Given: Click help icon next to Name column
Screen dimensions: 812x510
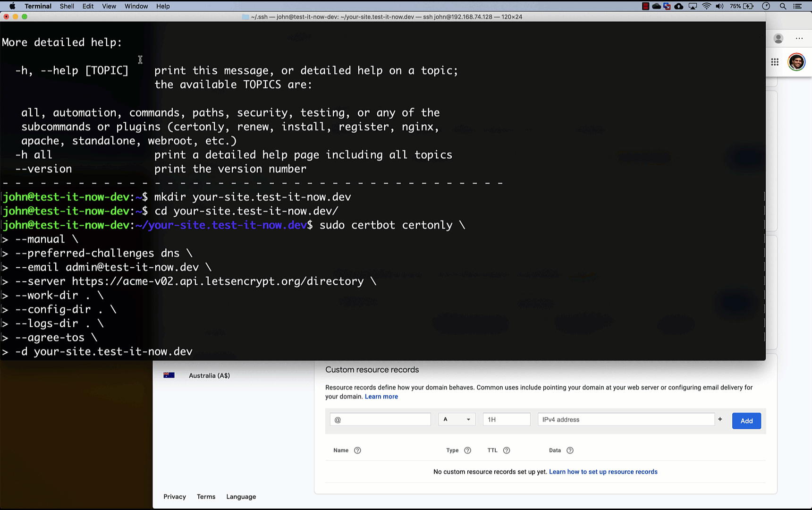Looking at the screenshot, I should point(357,450).
